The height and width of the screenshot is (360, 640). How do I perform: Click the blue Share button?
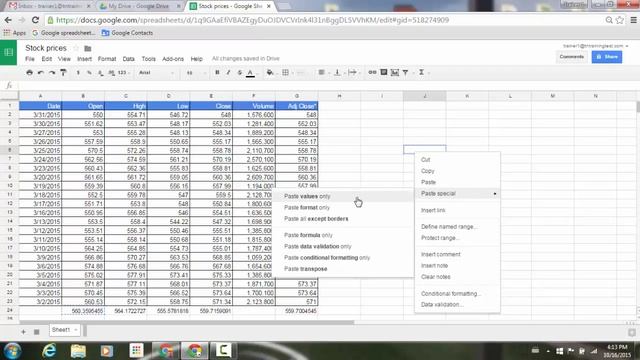click(607, 57)
